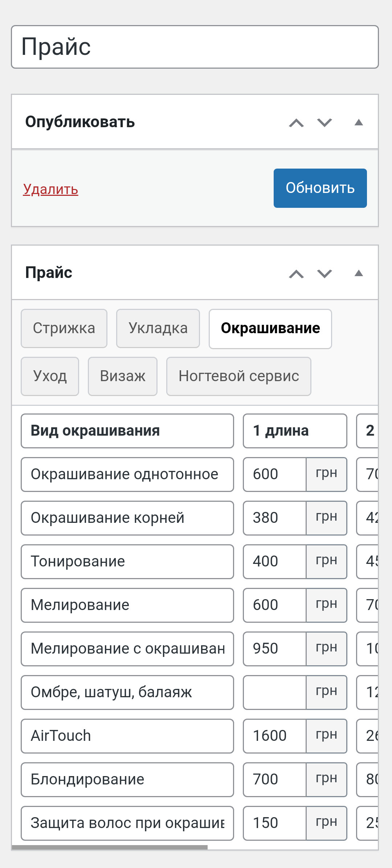Image resolution: width=392 pixels, height=868 pixels.
Task: Click the 1 длина column header field
Action: click(295, 431)
